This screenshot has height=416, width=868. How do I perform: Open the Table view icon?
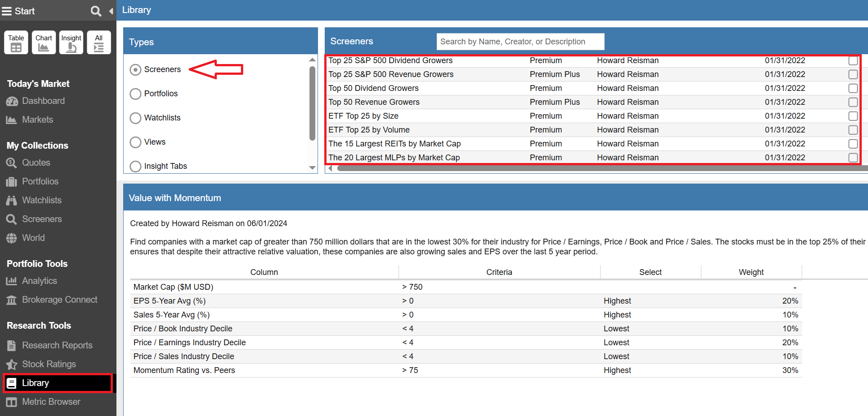[x=16, y=43]
